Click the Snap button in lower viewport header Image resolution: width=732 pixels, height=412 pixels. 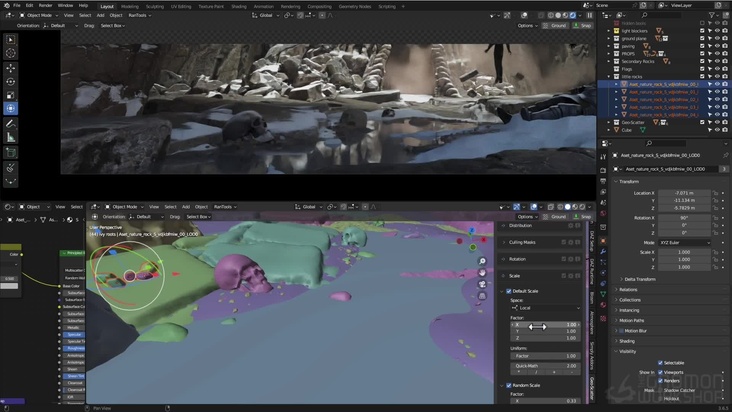coord(583,216)
